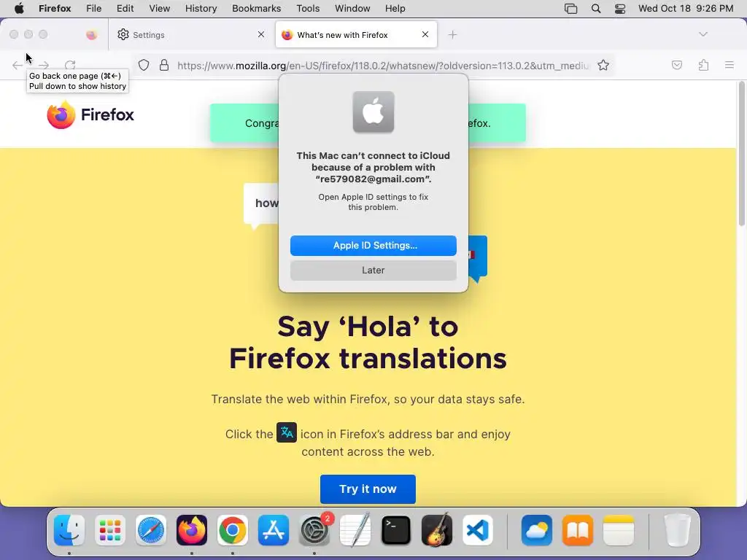
Task: Open the Tools menu
Action: [x=308, y=9]
